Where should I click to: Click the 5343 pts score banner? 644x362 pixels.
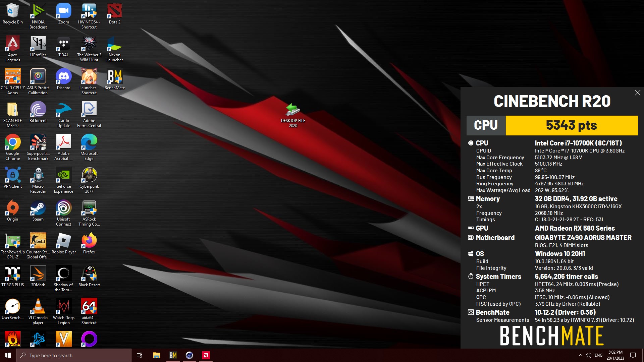pos(572,125)
